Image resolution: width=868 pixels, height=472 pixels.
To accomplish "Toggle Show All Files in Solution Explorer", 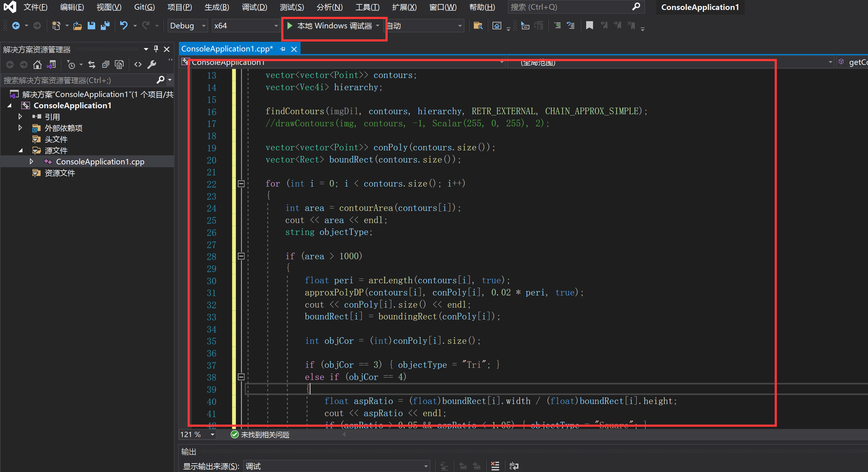I will coord(119,64).
